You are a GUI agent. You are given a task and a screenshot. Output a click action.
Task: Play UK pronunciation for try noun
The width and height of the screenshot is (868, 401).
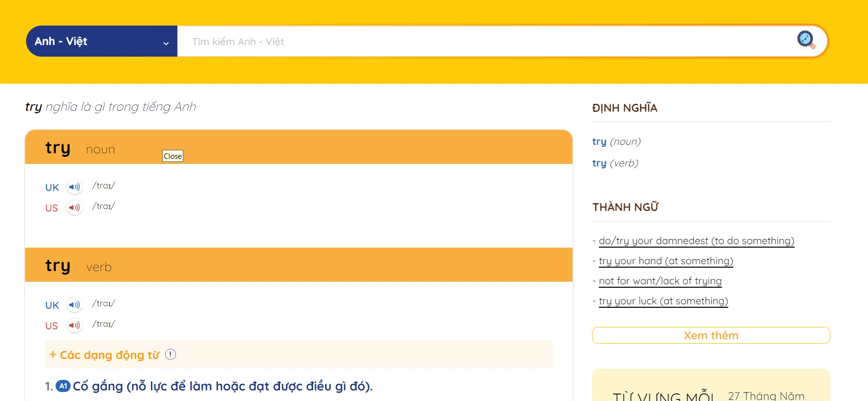75,187
